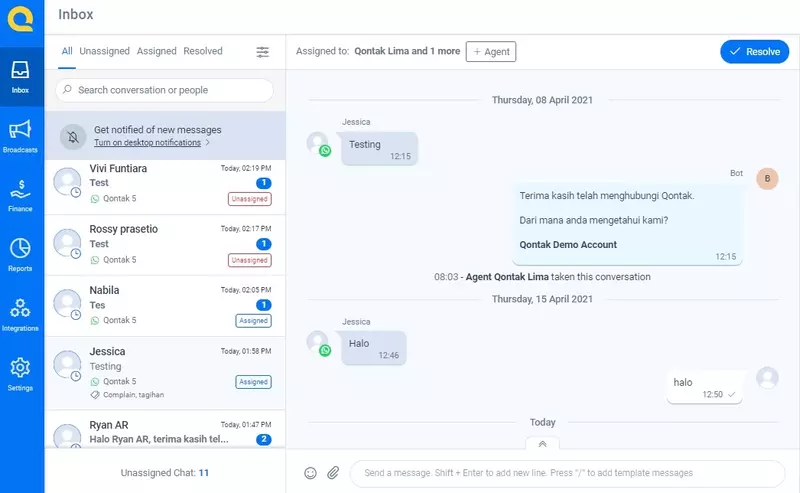The height and width of the screenshot is (493, 800).
Task: Select the Assigned tab
Action: point(156,51)
